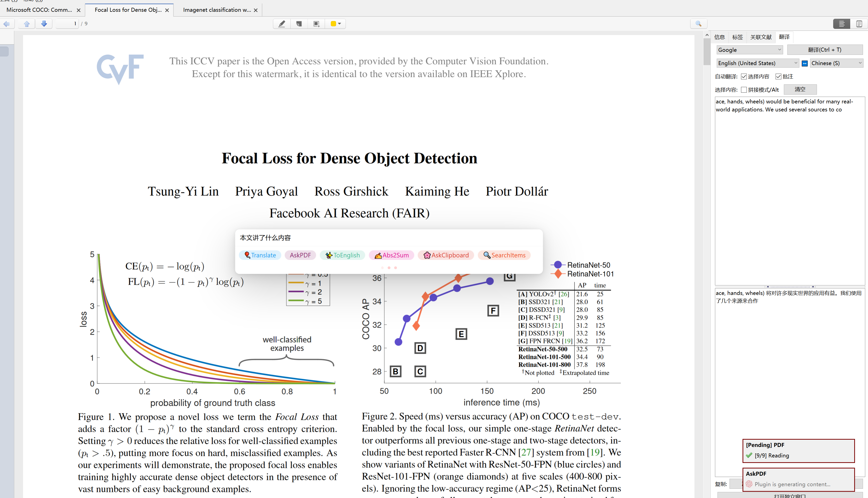Click the SearchItems magnifier icon
The width and height of the screenshot is (868, 498).
pyautogui.click(x=487, y=255)
